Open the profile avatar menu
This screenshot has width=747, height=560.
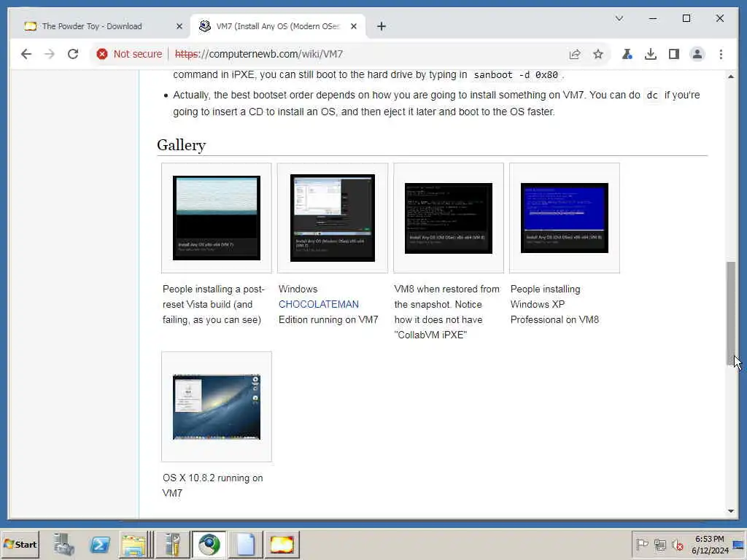[697, 54]
